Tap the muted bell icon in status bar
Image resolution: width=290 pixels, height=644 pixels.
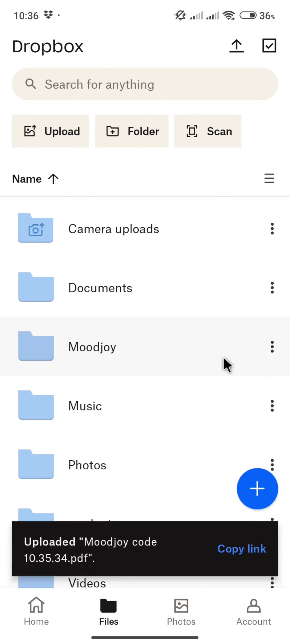(x=180, y=16)
